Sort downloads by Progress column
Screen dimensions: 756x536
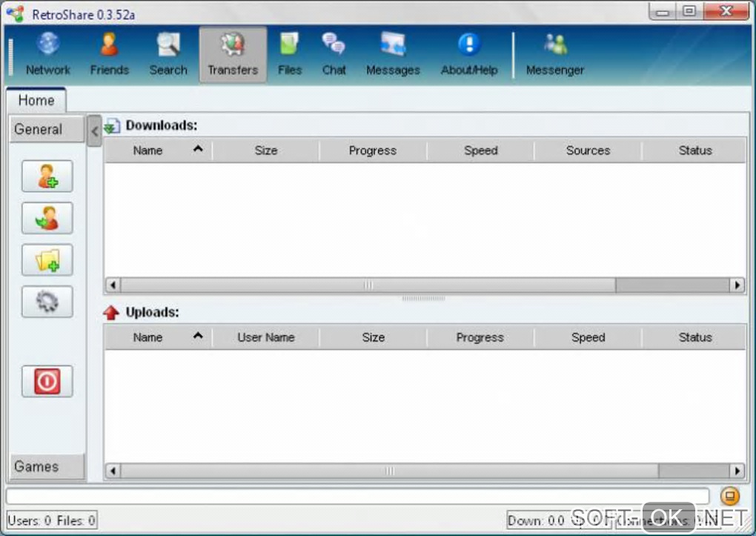click(373, 150)
